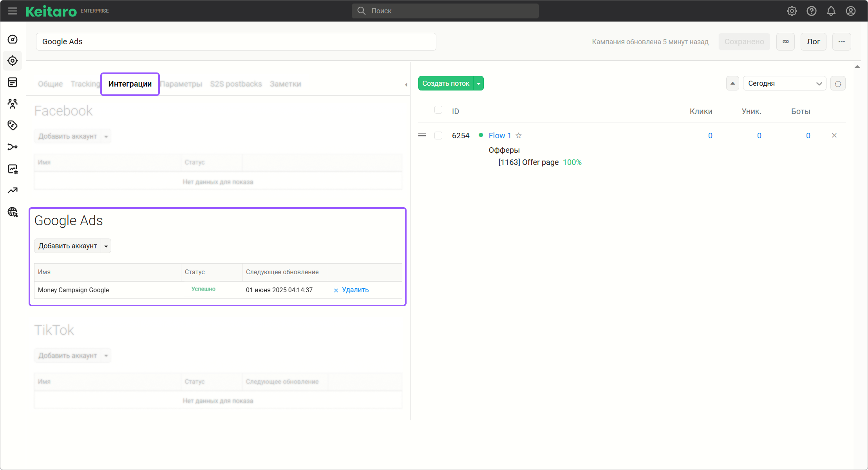Open the three-dots more menu

pos(842,42)
